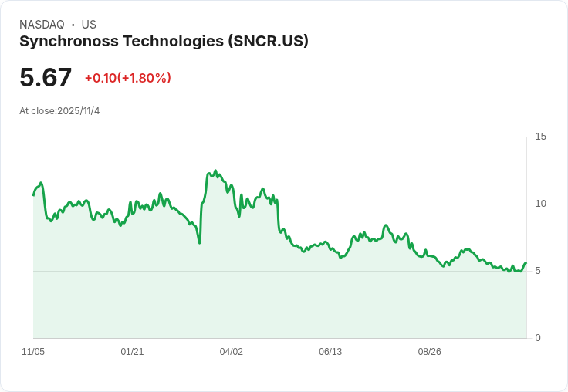Click the 5 y-axis label

(x=538, y=271)
